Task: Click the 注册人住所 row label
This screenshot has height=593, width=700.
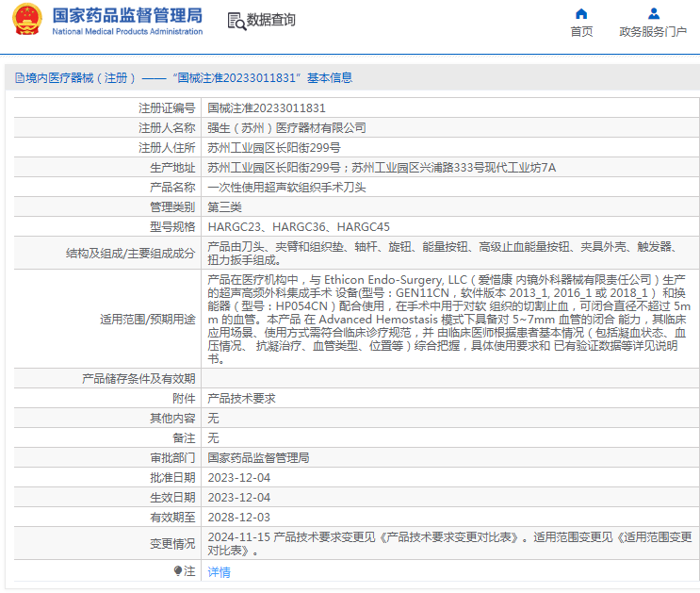Action: point(167,148)
